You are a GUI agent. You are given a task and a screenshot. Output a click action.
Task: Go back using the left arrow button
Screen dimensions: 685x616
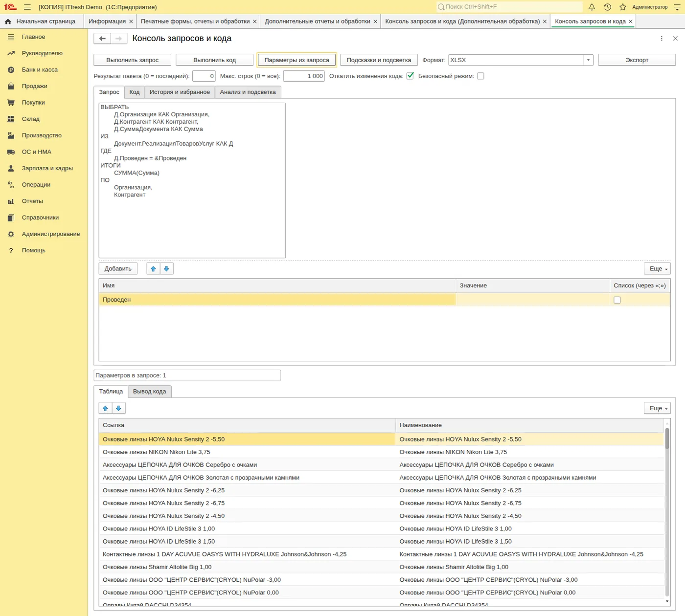click(x=102, y=39)
